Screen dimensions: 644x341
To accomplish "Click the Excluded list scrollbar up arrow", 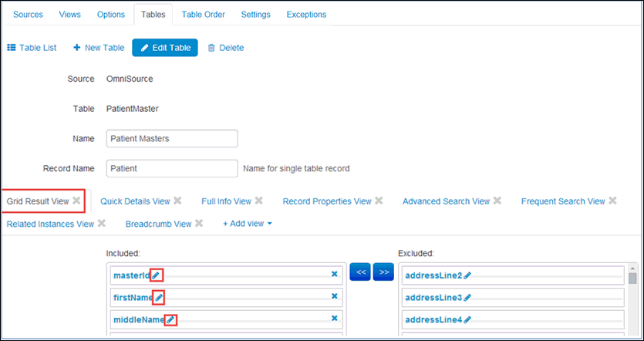I will click(633, 269).
